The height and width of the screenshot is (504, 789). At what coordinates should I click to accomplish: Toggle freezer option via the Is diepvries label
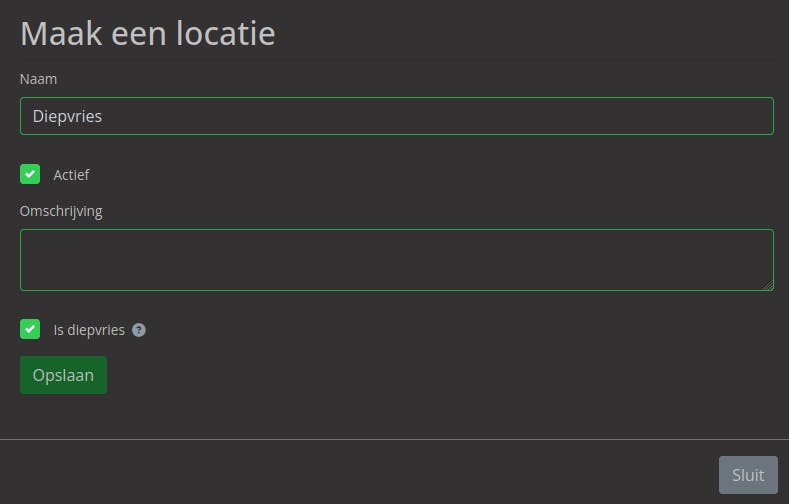tap(89, 330)
